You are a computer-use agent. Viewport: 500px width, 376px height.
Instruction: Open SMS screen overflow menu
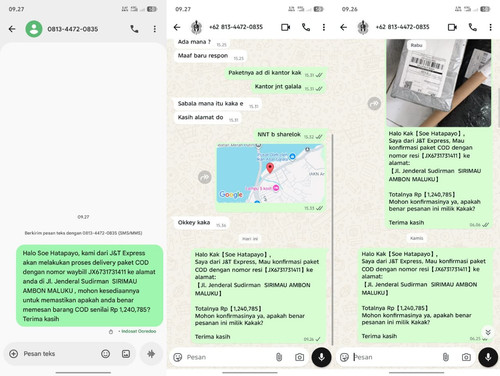(155, 29)
